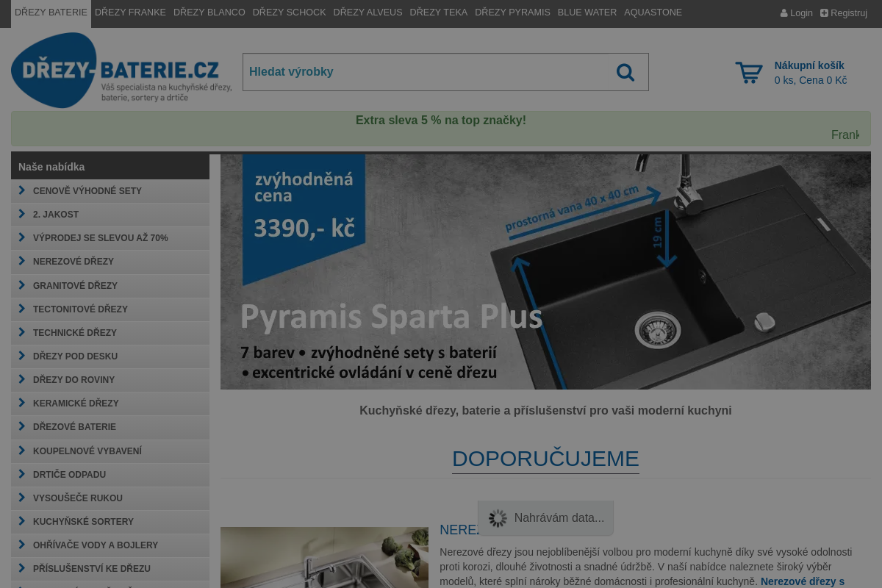Click the search magnifier icon
The image size is (882, 588).
(625, 72)
